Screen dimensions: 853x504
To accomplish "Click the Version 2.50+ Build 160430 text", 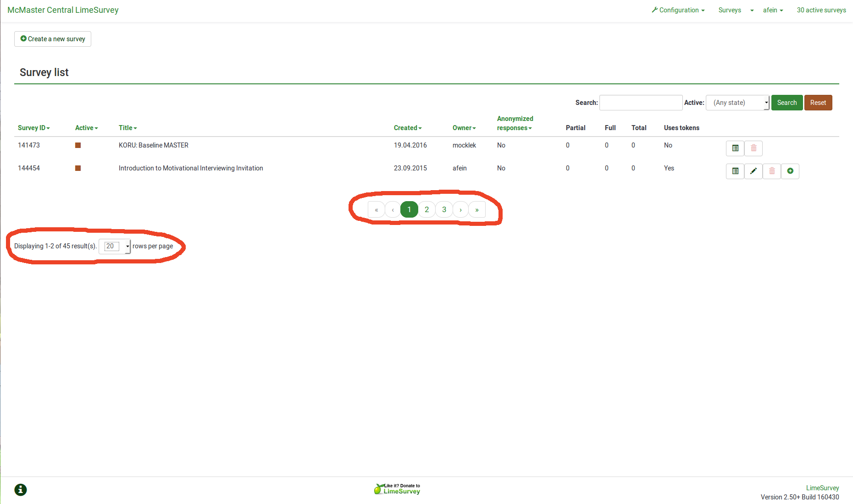I will [x=800, y=497].
